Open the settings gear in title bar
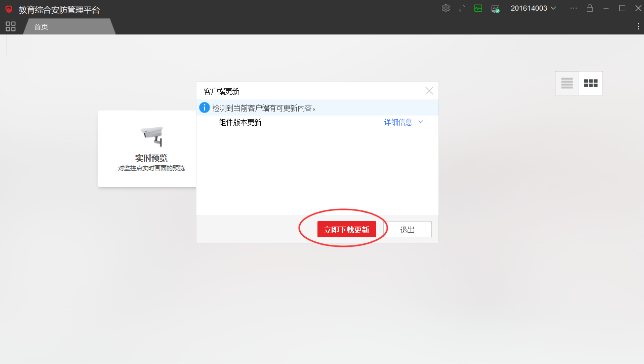 click(x=446, y=8)
